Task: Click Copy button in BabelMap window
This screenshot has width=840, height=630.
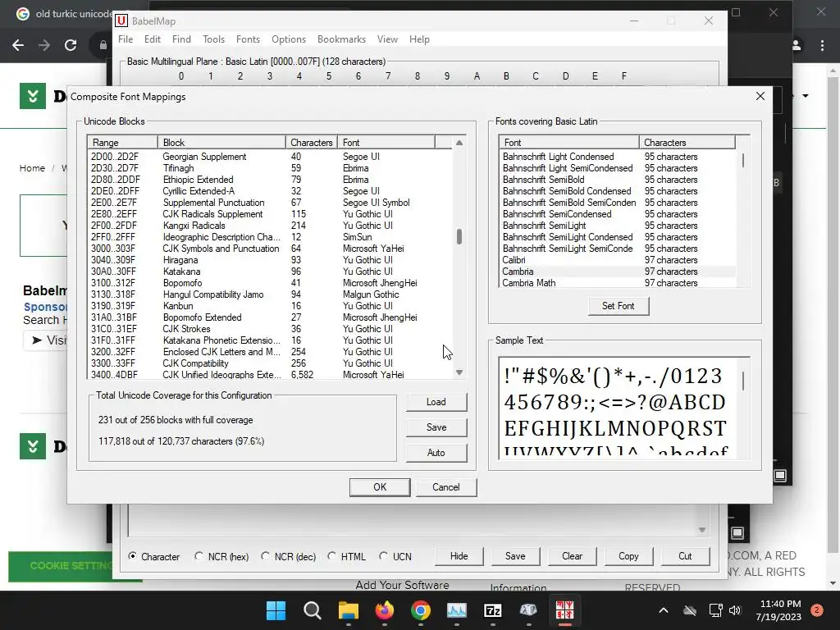Action: point(628,556)
